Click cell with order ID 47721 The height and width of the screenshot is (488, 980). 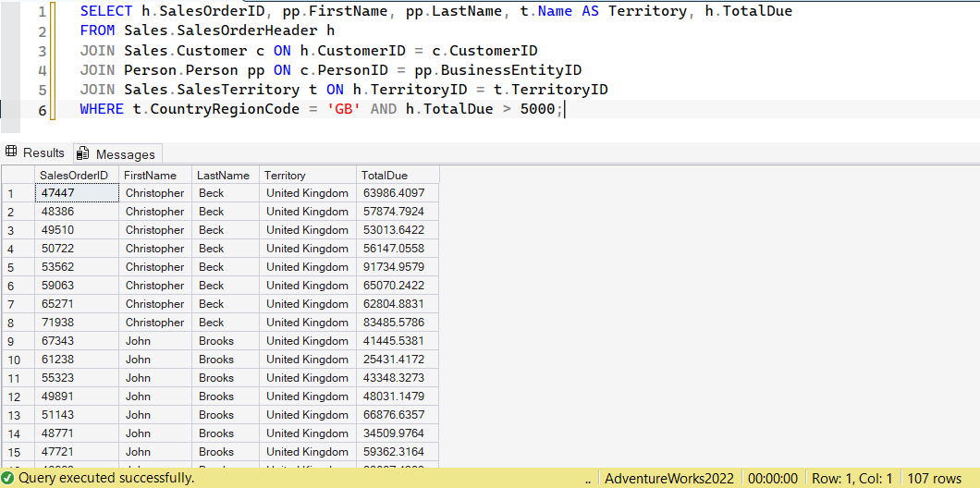(77, 452)
